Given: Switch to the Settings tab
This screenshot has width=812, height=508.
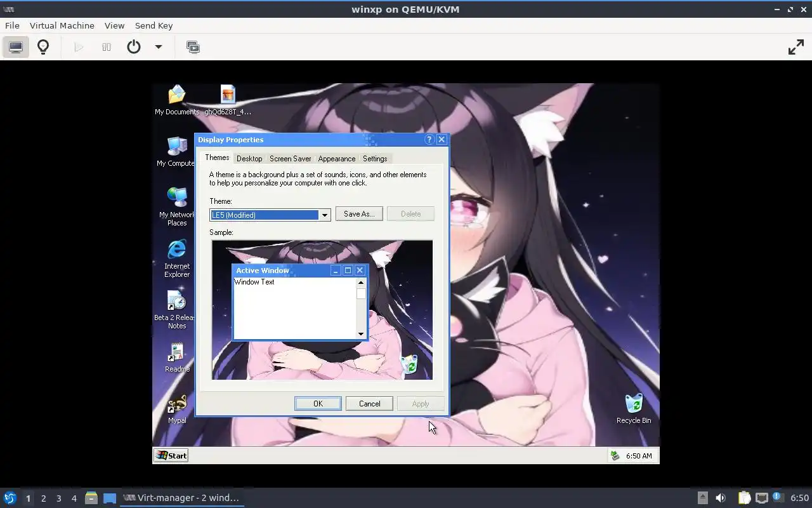Looking at the screenshot, I should click(375, 159).
